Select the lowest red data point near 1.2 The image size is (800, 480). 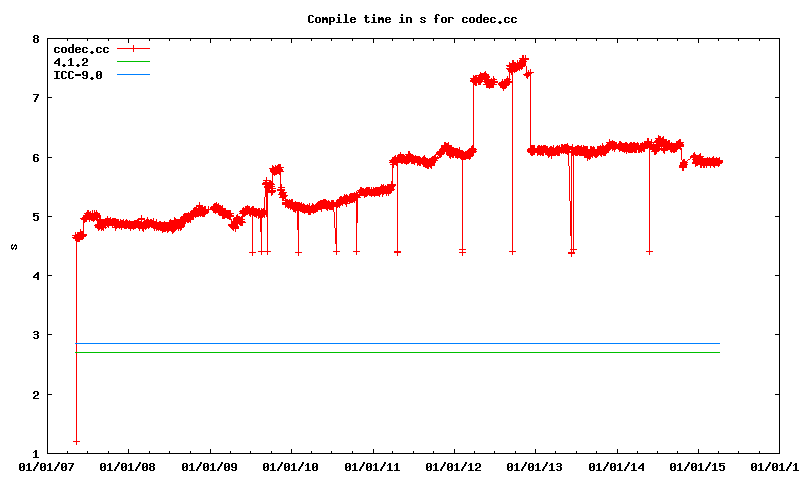tap(77, 441)
